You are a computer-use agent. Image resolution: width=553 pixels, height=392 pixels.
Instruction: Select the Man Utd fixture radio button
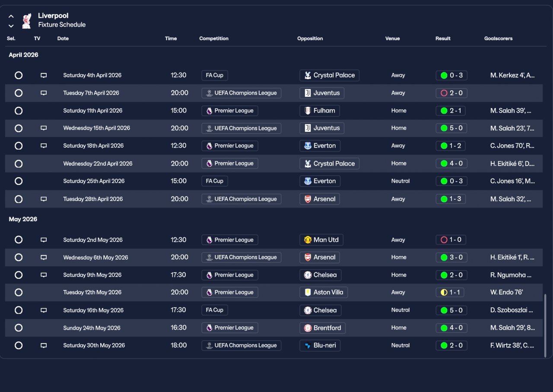pyautogui.click(x=19, y=240)
